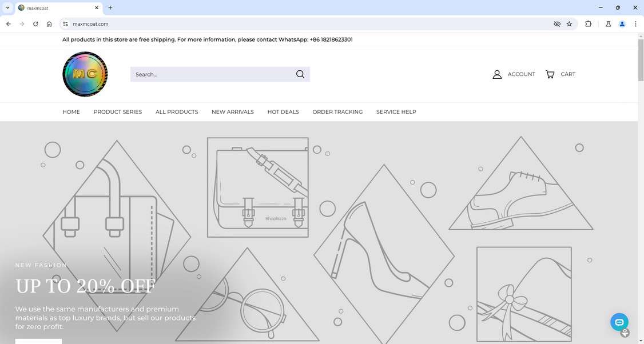Click the free shipping announcement text
This screenshot has width=644, height=344.
(x=208, y=40)
